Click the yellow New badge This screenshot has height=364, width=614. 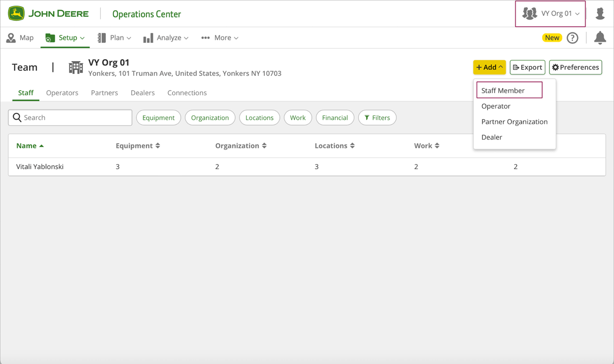(x=552, y=38)
